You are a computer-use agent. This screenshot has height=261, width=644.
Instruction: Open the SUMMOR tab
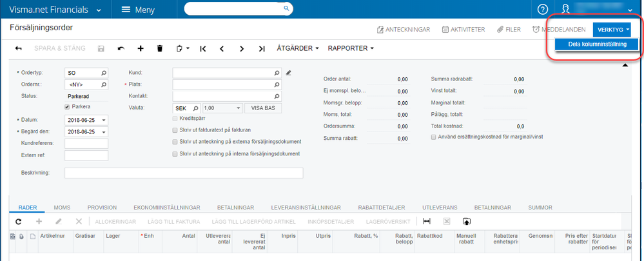(540, 208)
